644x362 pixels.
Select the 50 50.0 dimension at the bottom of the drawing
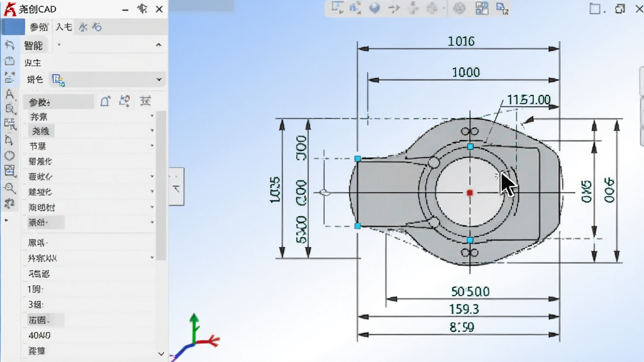470,292
